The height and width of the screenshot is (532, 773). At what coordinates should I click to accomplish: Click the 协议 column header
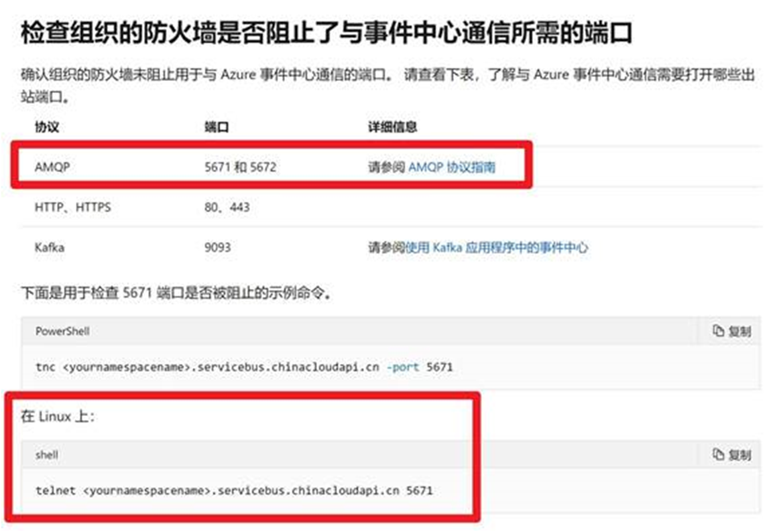point(47,127)
